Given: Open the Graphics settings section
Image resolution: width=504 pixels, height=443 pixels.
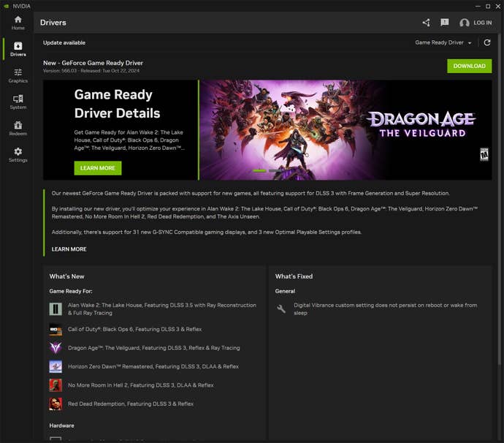Looking at the screenshot, I should pyautogui.click(x=18, y=75).
